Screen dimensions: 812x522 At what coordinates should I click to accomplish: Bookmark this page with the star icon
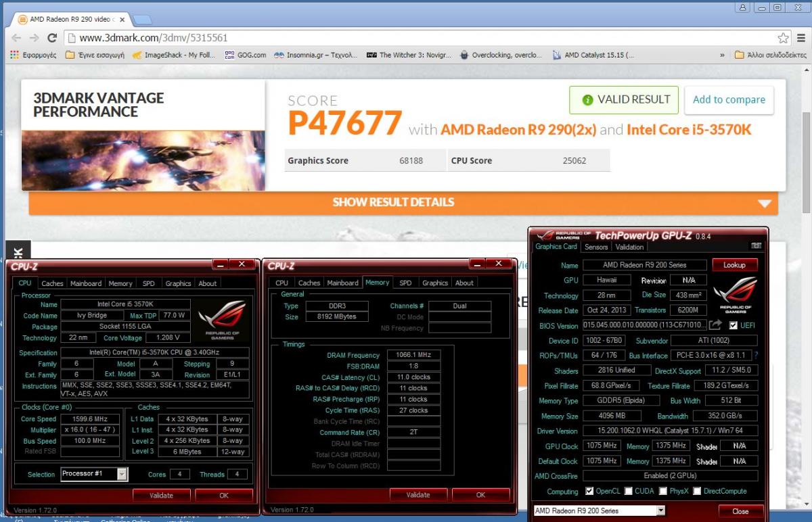(x=783, y=38)
